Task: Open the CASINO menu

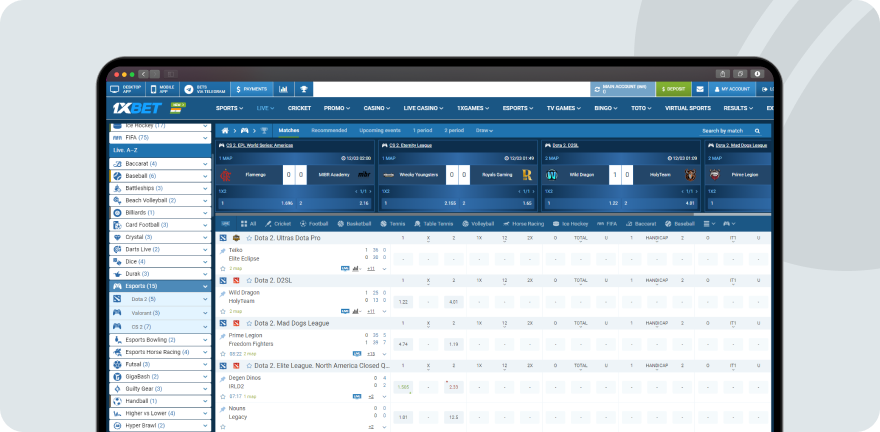Action: click(377, 108)
